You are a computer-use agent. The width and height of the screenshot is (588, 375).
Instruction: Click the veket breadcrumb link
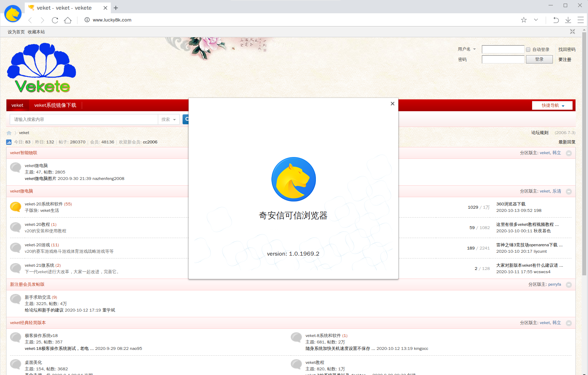24,133
